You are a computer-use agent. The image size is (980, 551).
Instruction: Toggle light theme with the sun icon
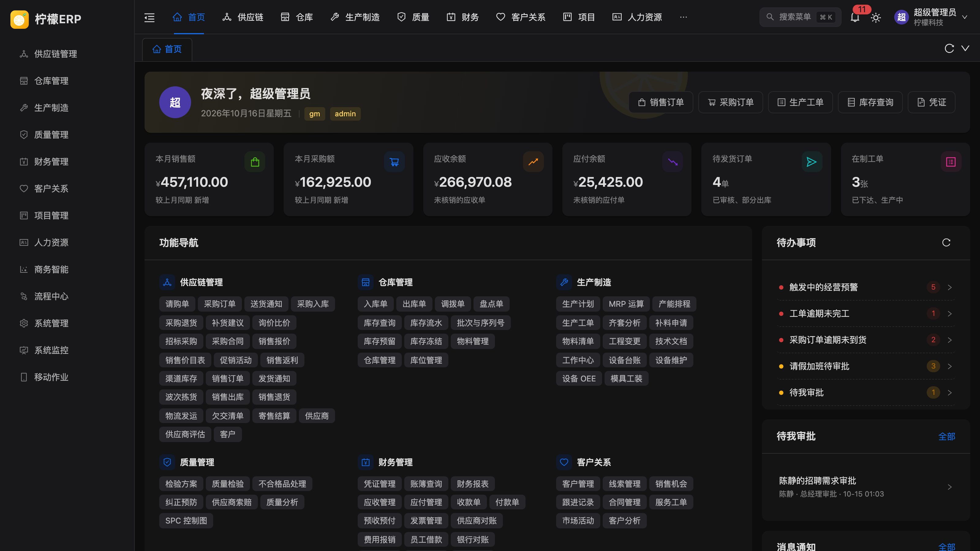pyautogui.click(x=876, y=17)
